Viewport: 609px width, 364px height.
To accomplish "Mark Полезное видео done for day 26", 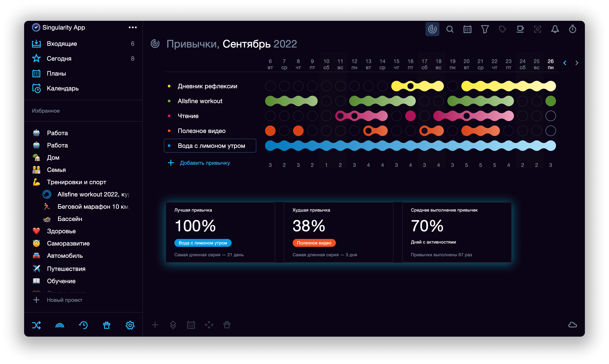I will tap(550, 131).
